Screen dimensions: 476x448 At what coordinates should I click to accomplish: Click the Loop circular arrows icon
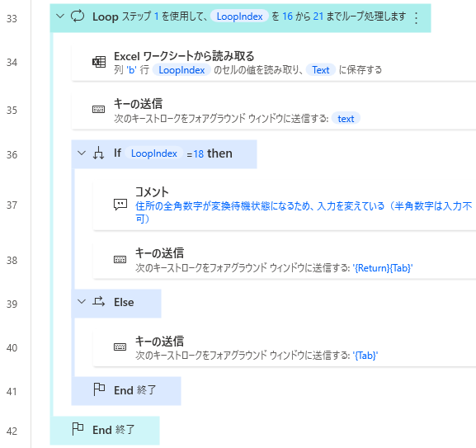click(78, 16)
